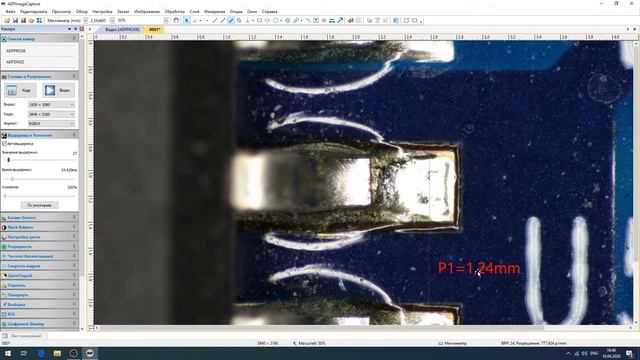
Task: Click the Кадр snapshot capture button
Action: (x=20, y=90)
